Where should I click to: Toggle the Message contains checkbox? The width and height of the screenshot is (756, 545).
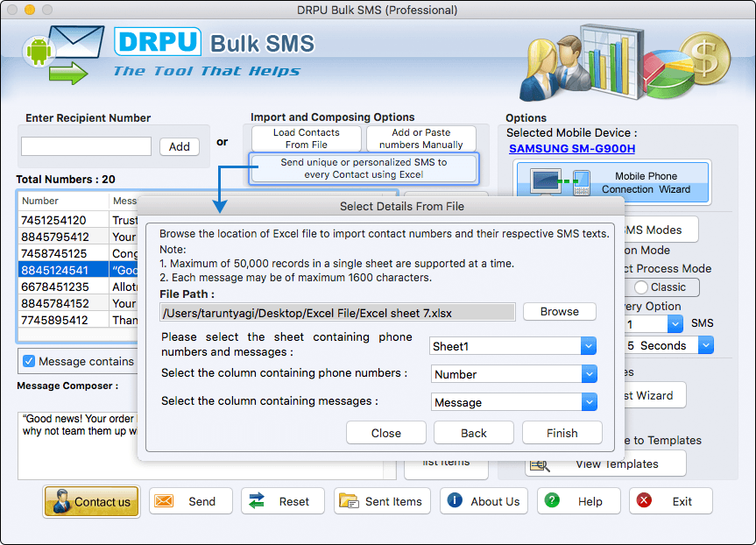[x=29, y=361]
